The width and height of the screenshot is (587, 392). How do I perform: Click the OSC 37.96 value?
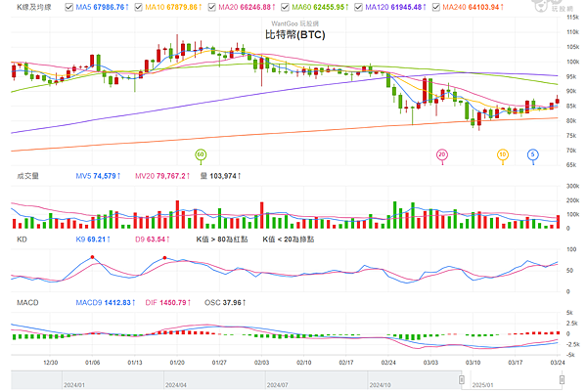click(x=225, y=303)
